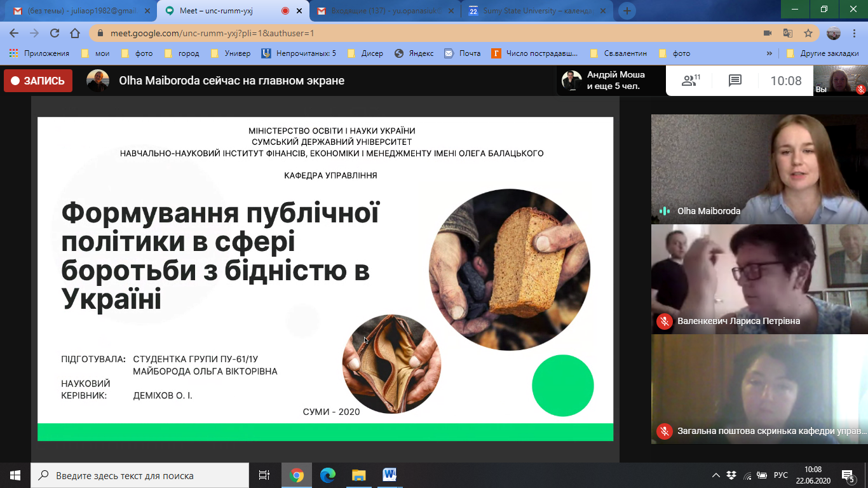Click the Olha Maiboroda video tile

tap(759, 168)
